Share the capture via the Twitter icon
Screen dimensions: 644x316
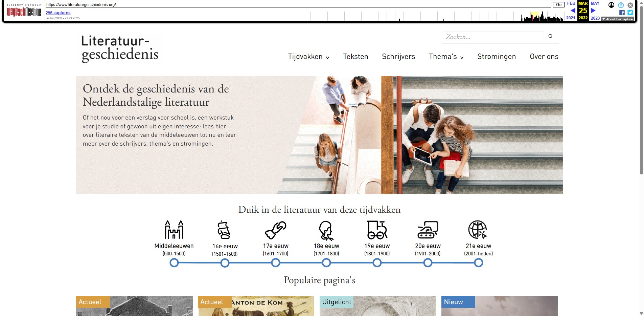click(x=630, y=13)
